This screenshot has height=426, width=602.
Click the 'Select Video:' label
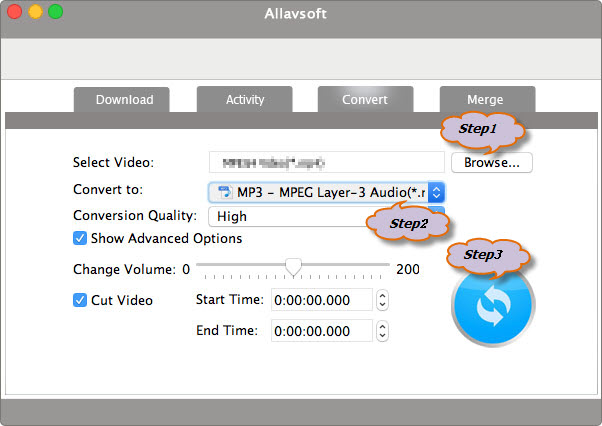coord(113,162)
